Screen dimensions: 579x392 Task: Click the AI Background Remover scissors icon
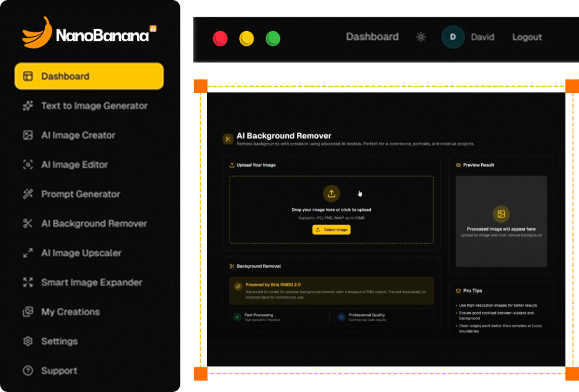coord(28,223)
